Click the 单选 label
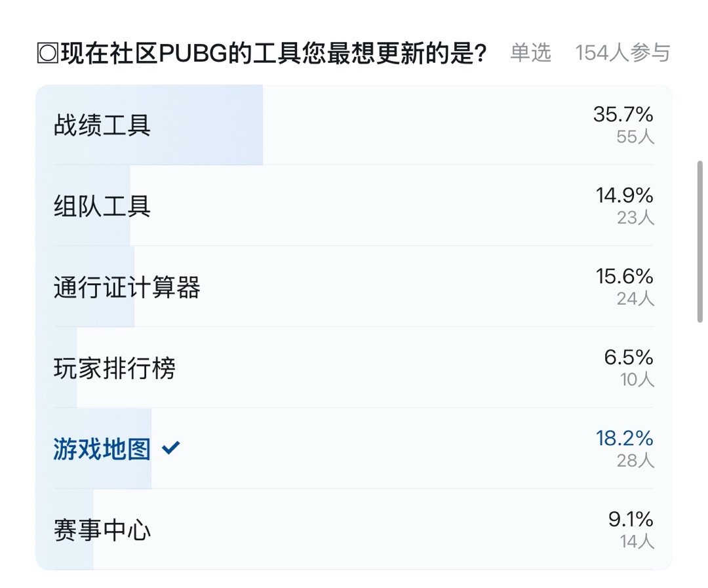The image size is (708, 588). click(x=531, y=53)
